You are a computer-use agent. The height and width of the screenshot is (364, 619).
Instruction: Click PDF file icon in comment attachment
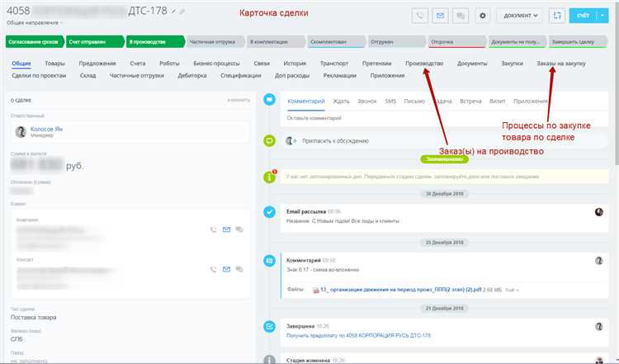point(316,291)
